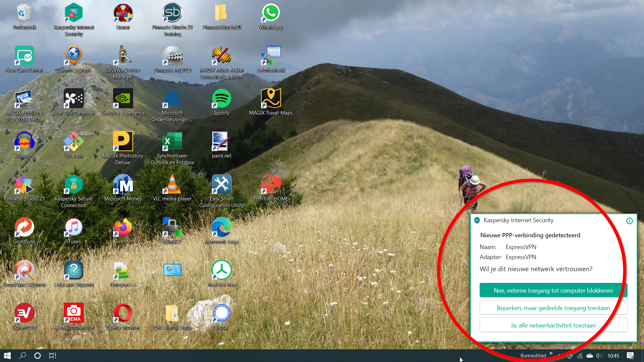Open the Windows Start menu
The width and height of the screenshot is (644, 362).
(x=7, y=356)
